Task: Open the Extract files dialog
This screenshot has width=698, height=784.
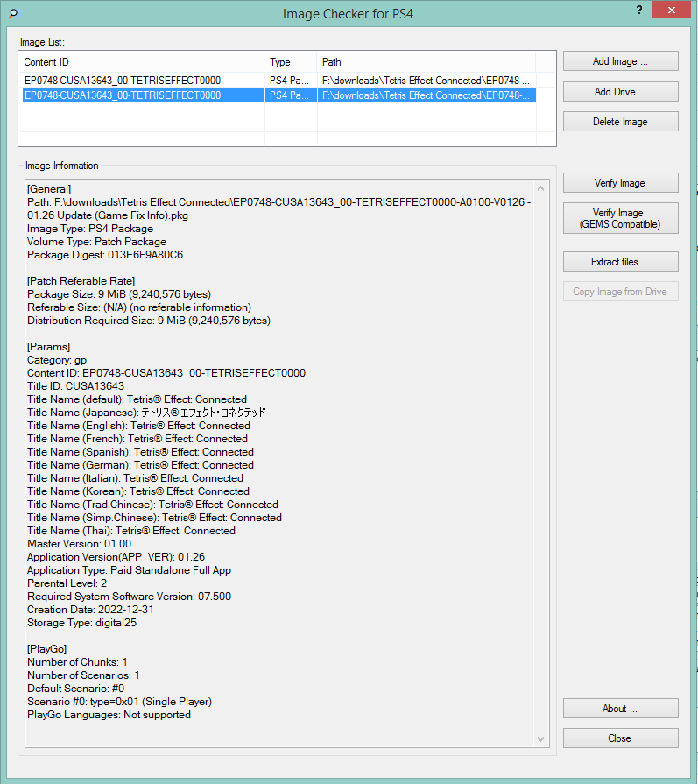Action: [621, 262]
